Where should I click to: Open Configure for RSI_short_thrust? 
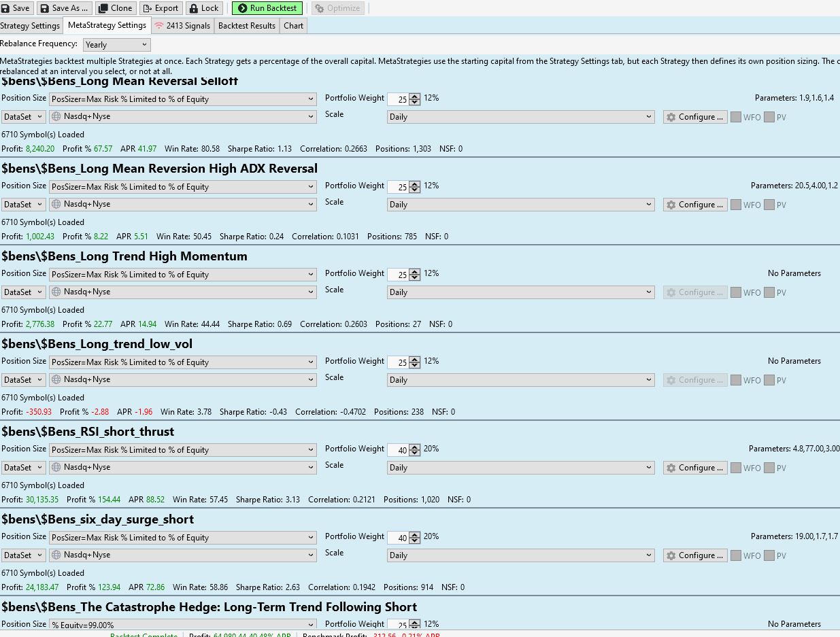tap(695, 468)
